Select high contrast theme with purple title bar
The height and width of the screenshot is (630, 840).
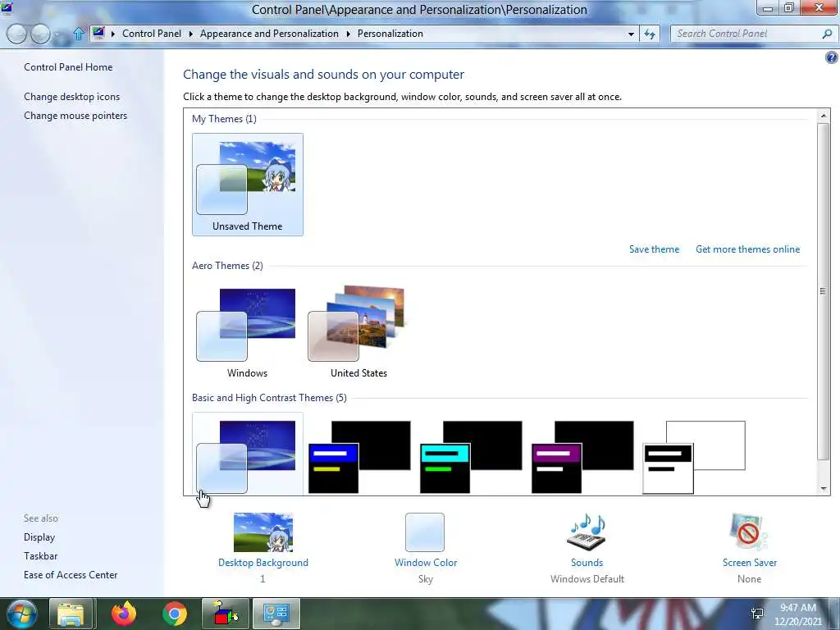pos(582,456)
